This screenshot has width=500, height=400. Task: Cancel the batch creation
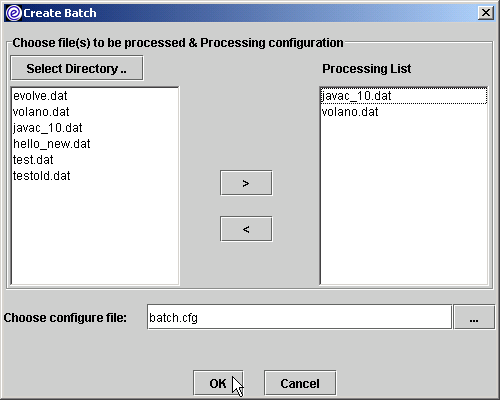[x=300, y=383]
